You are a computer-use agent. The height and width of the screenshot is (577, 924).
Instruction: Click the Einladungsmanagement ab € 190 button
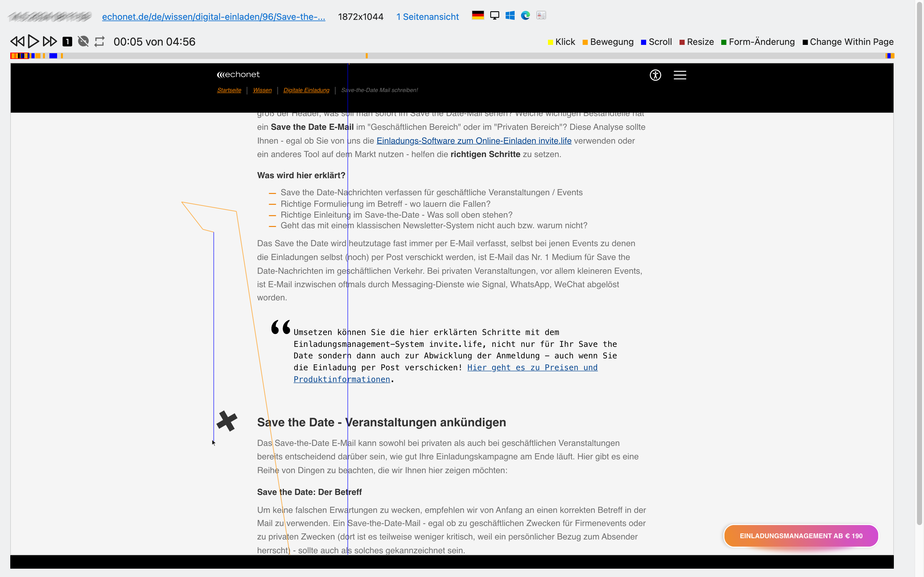coord(801,536)
